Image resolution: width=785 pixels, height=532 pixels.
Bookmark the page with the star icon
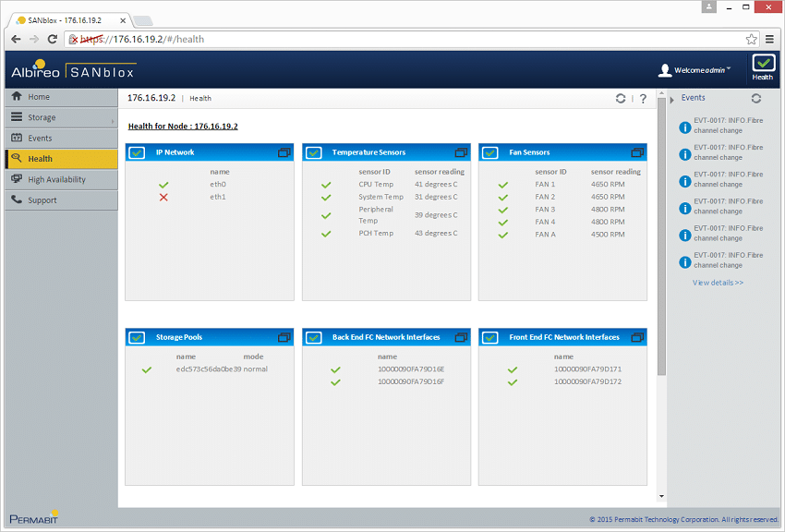[751, 39]
